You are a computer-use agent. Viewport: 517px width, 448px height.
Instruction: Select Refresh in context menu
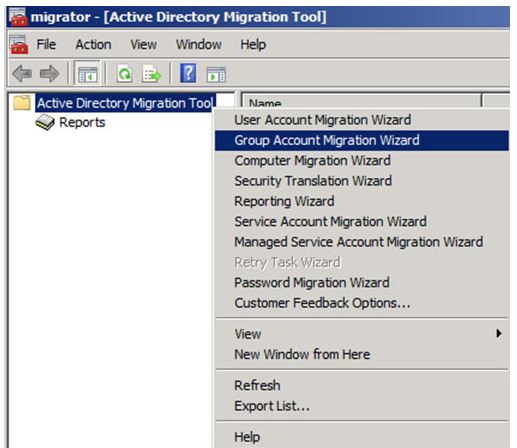[362, 385]
